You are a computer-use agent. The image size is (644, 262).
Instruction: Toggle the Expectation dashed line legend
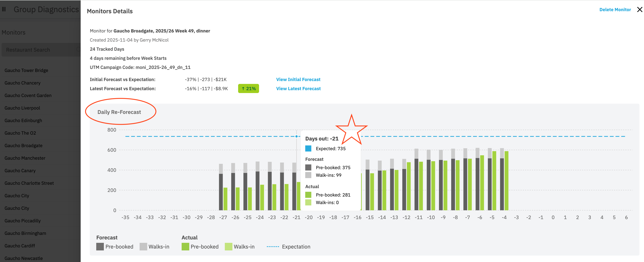pos(273,247)
